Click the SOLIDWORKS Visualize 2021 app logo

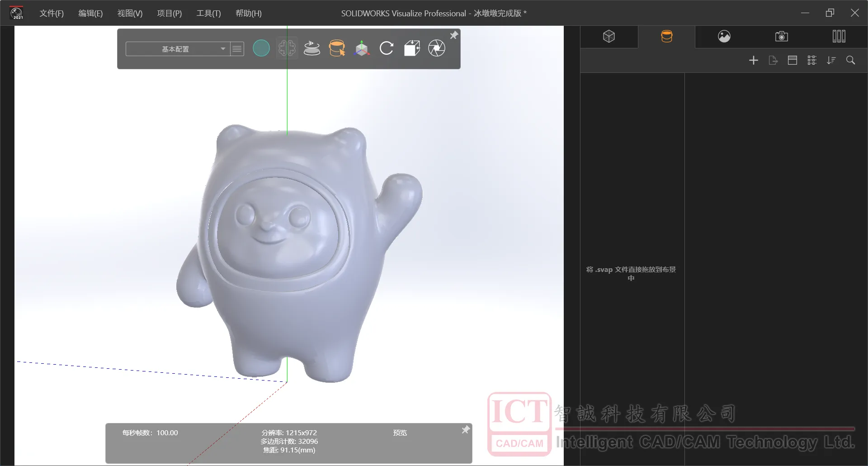point(17,13)
